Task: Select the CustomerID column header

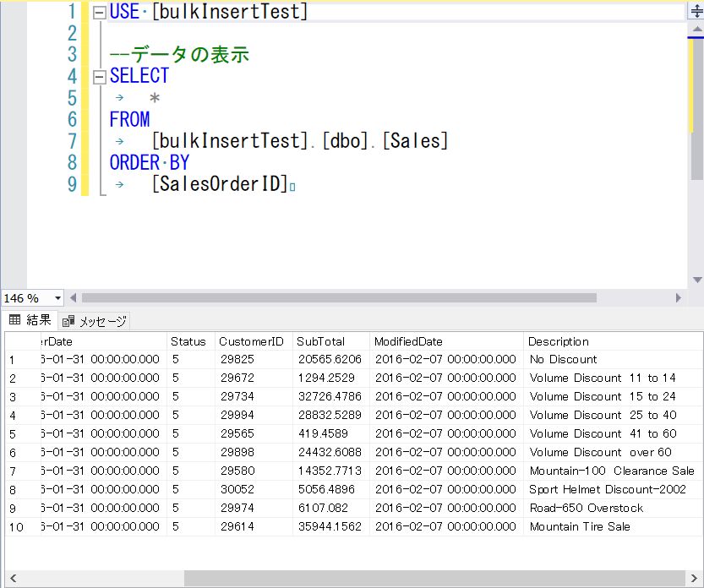Action: click(x=252, y=341)
